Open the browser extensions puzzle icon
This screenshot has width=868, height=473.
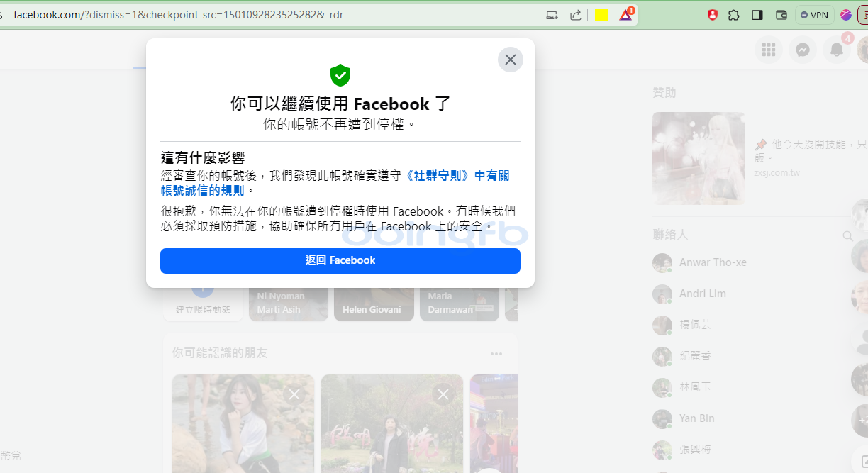click(734, 15)
